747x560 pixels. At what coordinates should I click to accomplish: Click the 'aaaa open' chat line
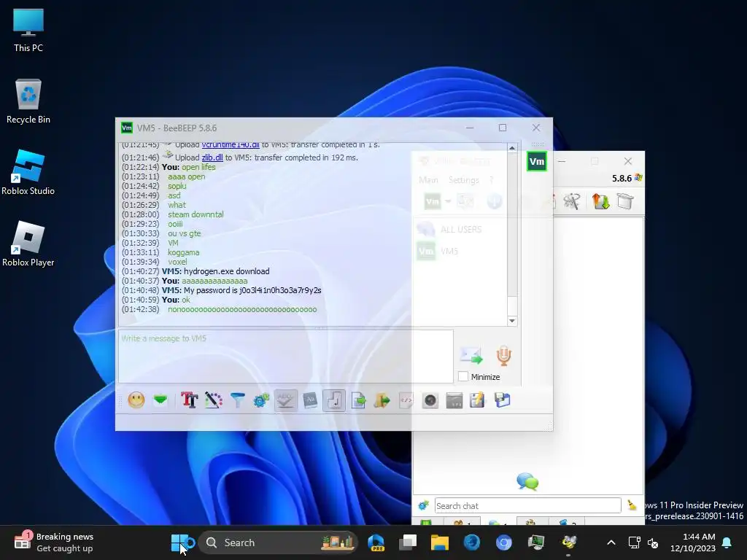coord(186,176)
